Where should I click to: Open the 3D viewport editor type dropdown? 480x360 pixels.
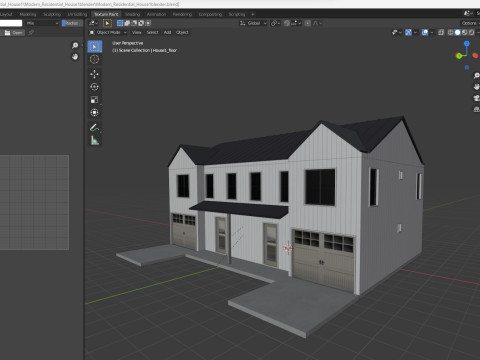[93, 23]
